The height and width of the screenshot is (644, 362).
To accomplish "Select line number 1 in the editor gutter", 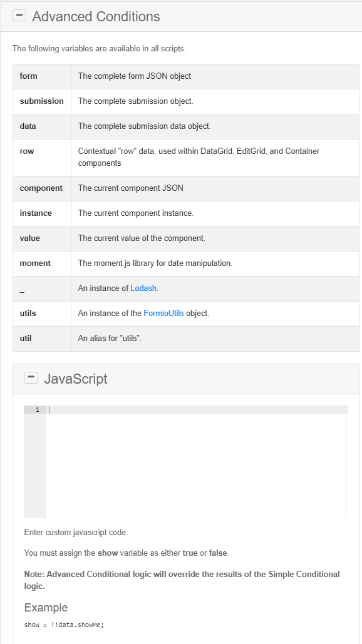I will click(x=37, y=409).
